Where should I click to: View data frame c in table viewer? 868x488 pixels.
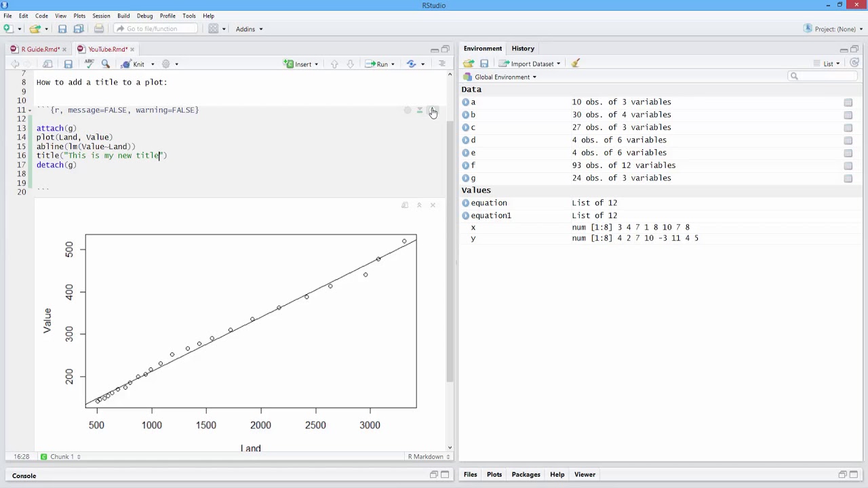tap(848, 127)
